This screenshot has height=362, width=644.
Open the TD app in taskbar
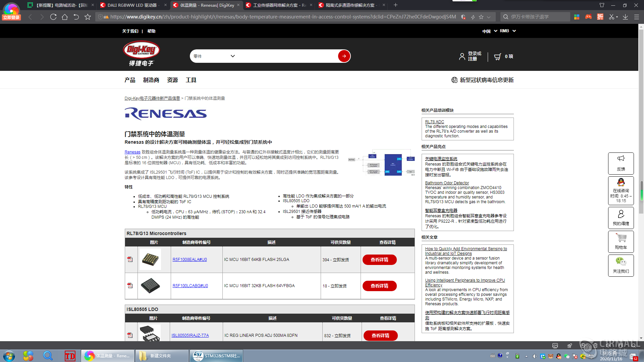70,356
